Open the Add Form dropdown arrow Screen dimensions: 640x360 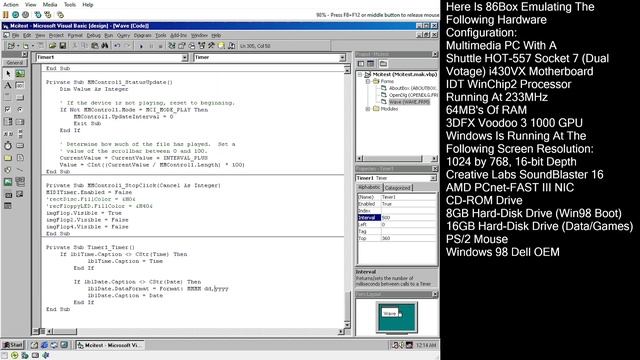click(32, 46)
